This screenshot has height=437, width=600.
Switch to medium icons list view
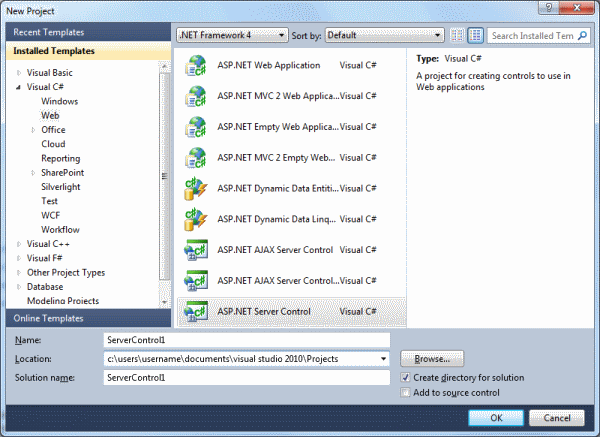pos(476,36)
